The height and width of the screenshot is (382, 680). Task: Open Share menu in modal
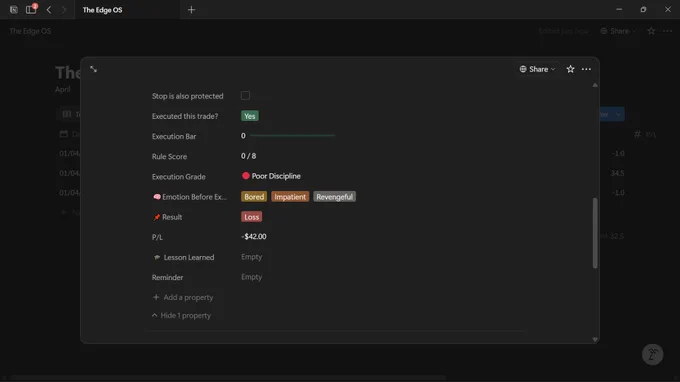tap(537, 69)
